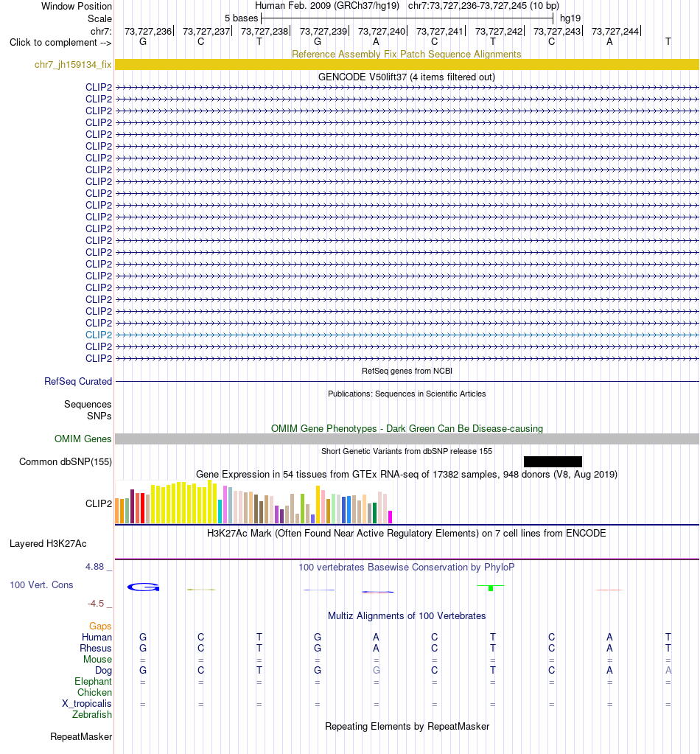Click the gray OMIM Genes item bar
This screenshot has width=700, height=754.
pyautogui.click(x=407, y=439)
